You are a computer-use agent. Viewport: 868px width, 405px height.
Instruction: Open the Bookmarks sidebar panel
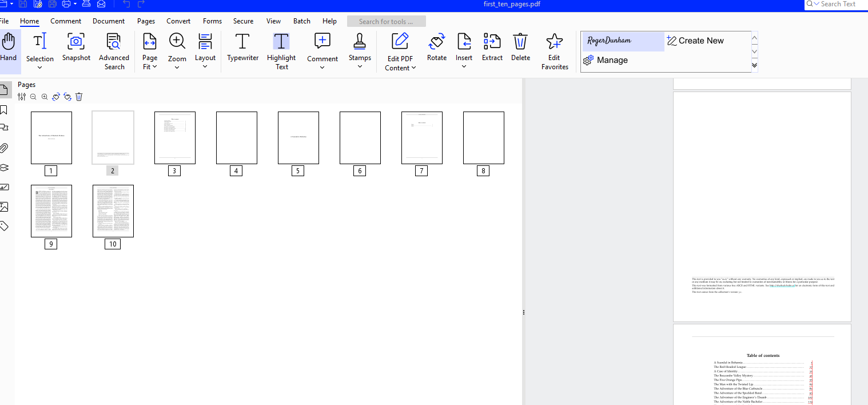(4, 109)
